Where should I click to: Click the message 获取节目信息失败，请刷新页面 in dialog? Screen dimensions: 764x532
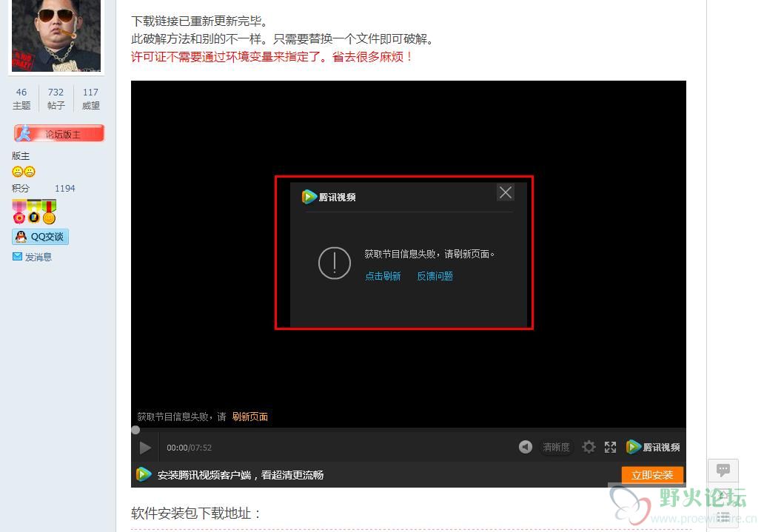point(429,254)
